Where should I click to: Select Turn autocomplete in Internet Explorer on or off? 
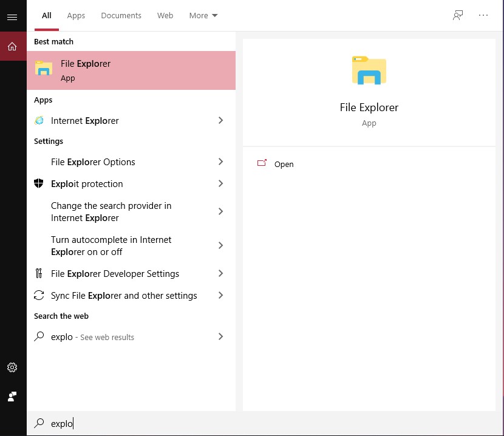coord(131,246)
